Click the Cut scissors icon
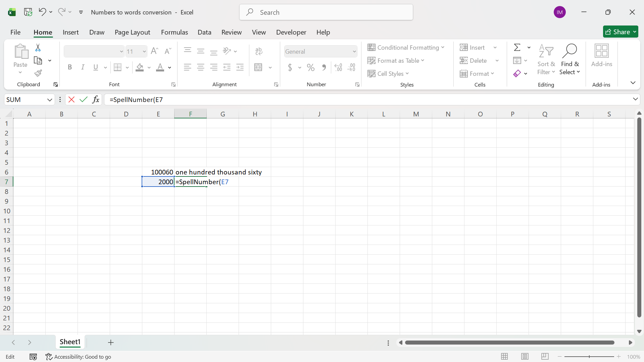 [x=38, y=48]
